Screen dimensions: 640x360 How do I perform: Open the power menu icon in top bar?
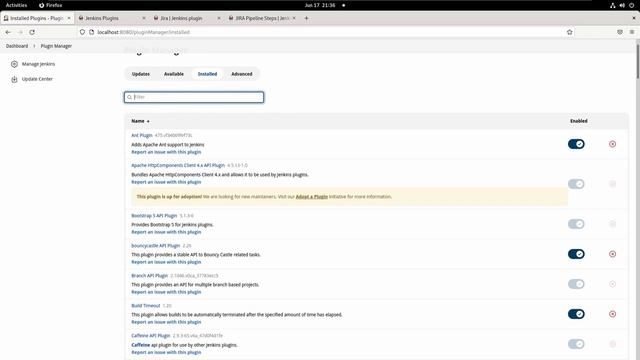[x=631, y=5]
